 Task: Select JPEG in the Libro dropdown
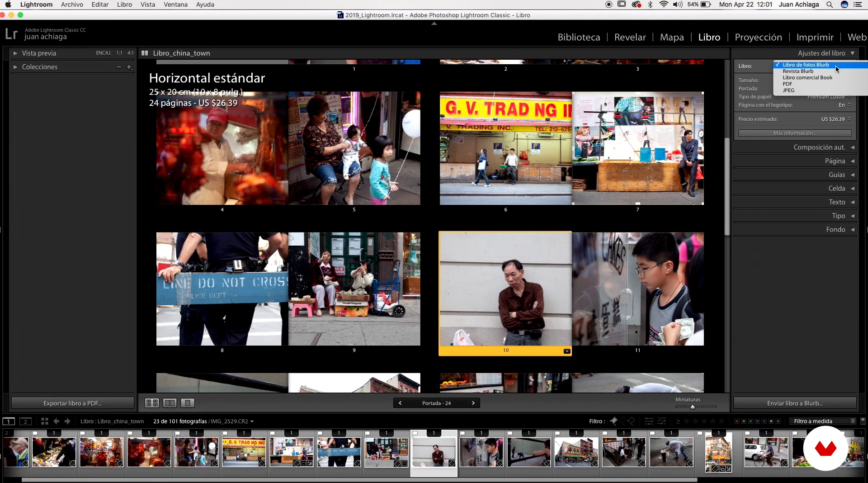[788, 90]
